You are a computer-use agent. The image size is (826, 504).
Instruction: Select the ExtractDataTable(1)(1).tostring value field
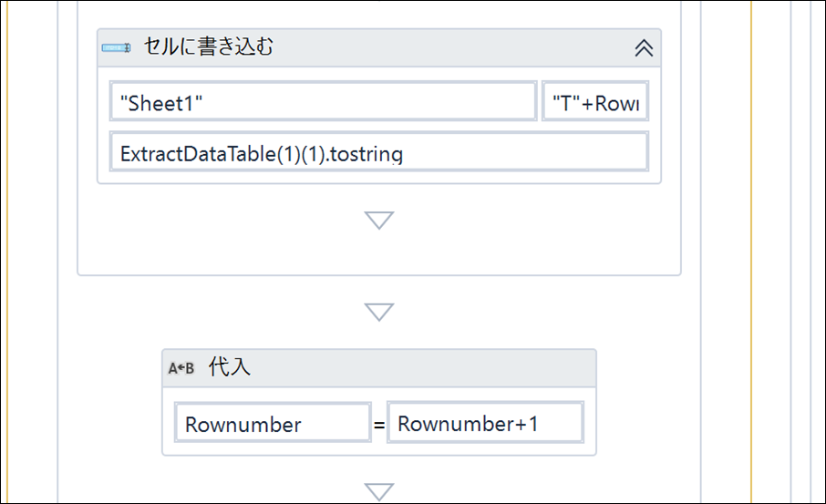click(x=378, y=152)
